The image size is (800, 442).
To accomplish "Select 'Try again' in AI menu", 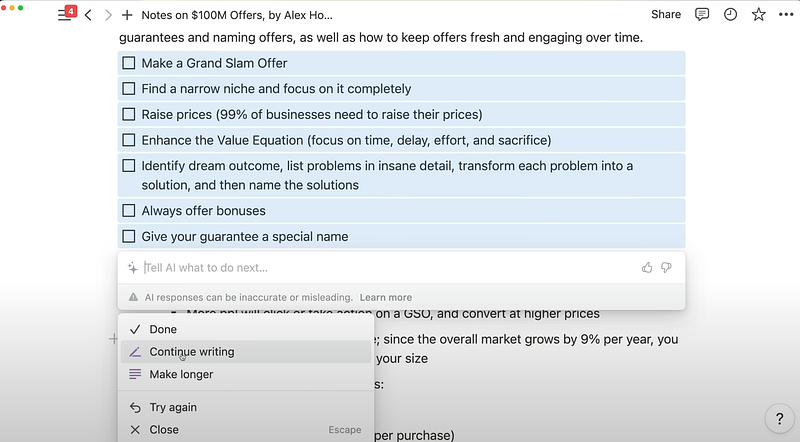I will pos(173,407).
